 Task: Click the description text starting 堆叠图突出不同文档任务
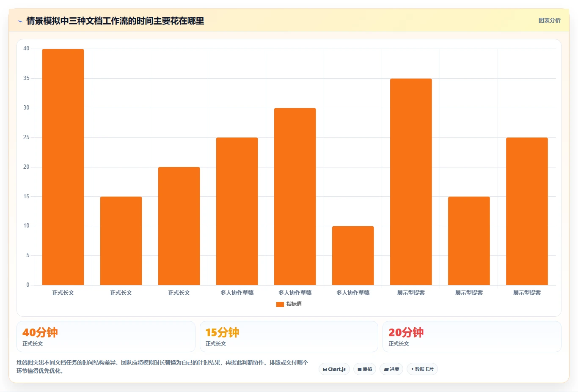tap(162, 367)
